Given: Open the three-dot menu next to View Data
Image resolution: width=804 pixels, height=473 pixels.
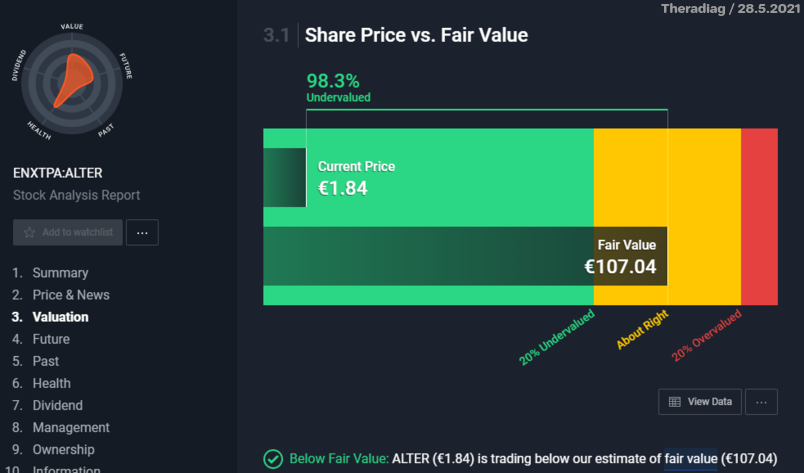Looking at the screenshot, I should tap(761, 402).
